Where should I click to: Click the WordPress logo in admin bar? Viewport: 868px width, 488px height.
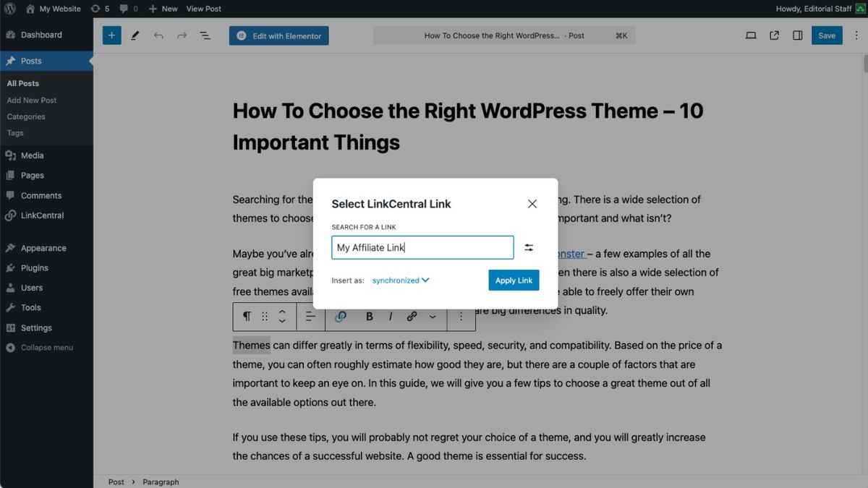[x=9, y=9]
